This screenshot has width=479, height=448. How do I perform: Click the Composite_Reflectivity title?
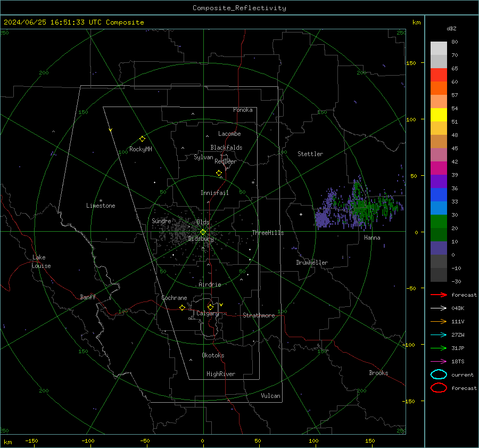click(240, 8)
